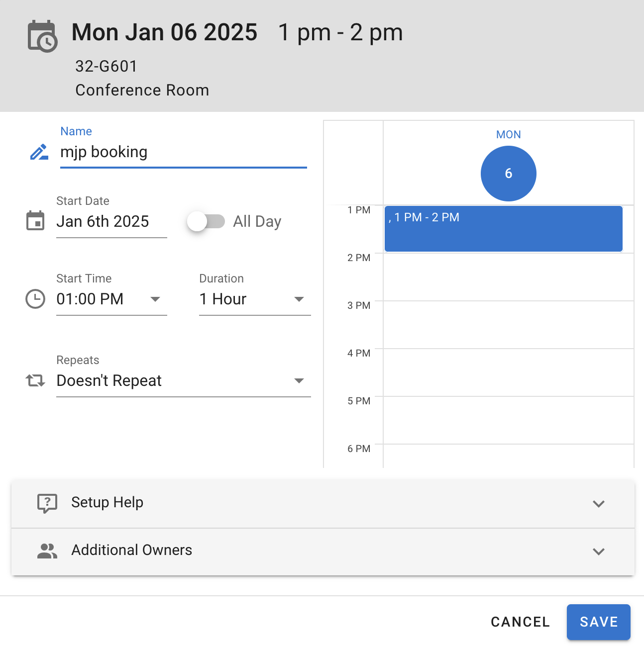Viewport: 644px width, 646px height.
Task: Click the repeat arrows icon
Action: (35, 381)
